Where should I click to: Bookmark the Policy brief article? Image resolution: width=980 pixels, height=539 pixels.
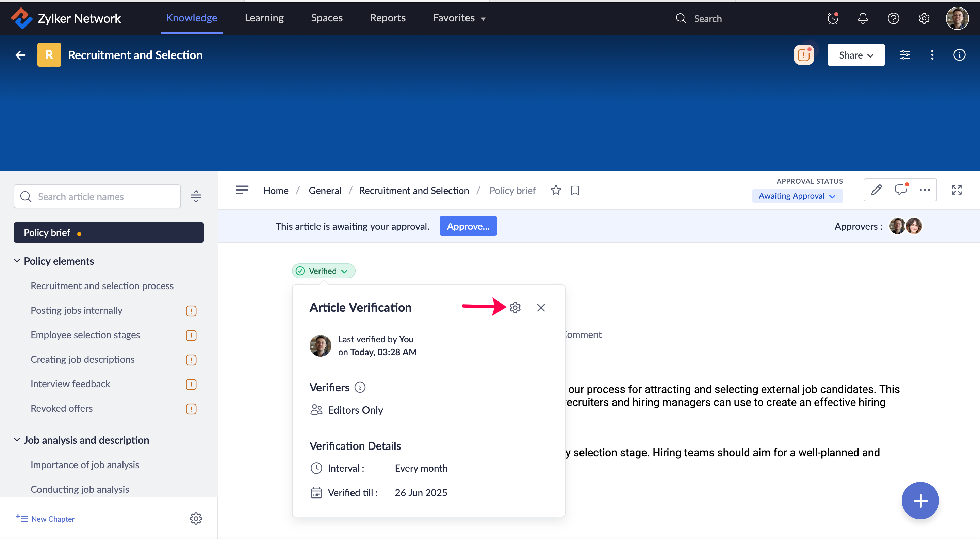[575, 190]
